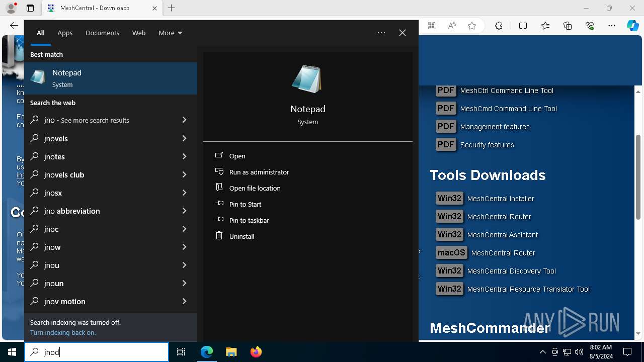Click the Open action icon for Notepad
644x362 pixels.
(x=219, y=155)
